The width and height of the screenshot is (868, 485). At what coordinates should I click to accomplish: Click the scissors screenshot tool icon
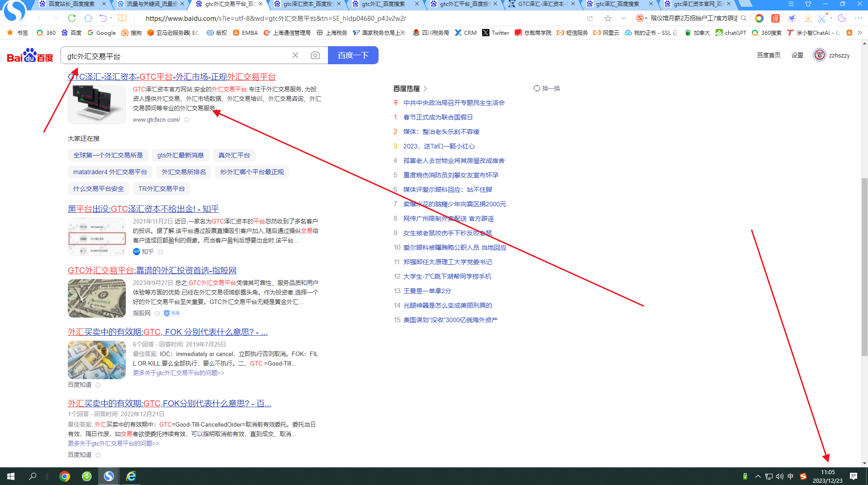pyautogui.click(x=822, y=18)
